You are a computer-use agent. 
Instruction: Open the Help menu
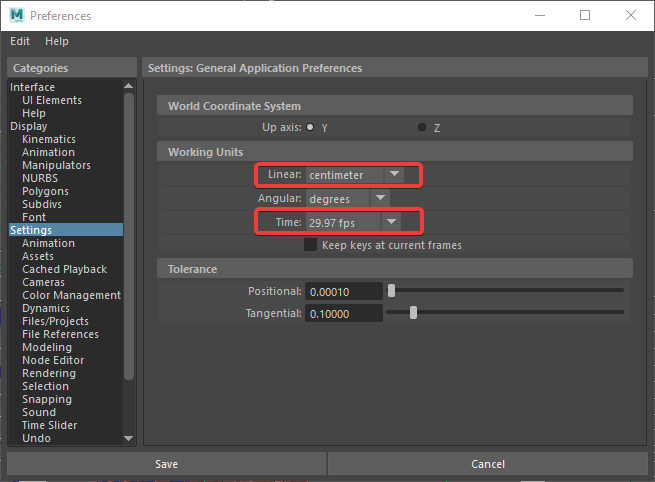tap(57, 41)
